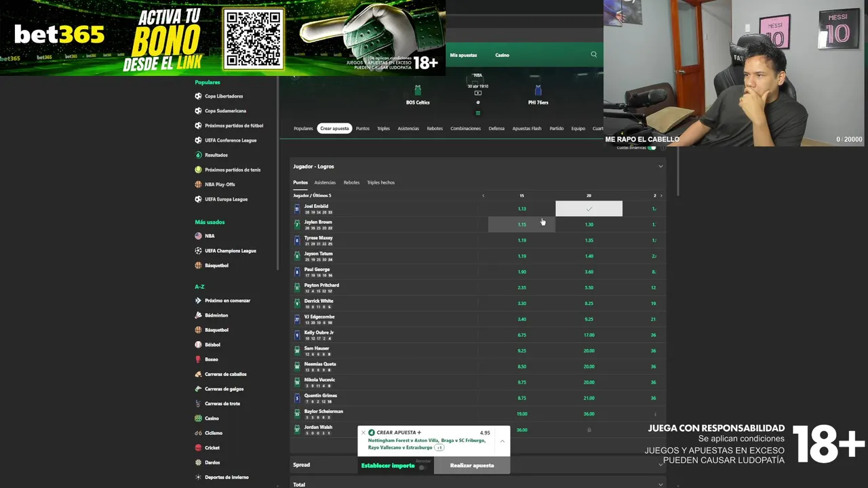The image size is (868, 488).
Task: Click Realizar apuesta button
Action: coord(472,466)
